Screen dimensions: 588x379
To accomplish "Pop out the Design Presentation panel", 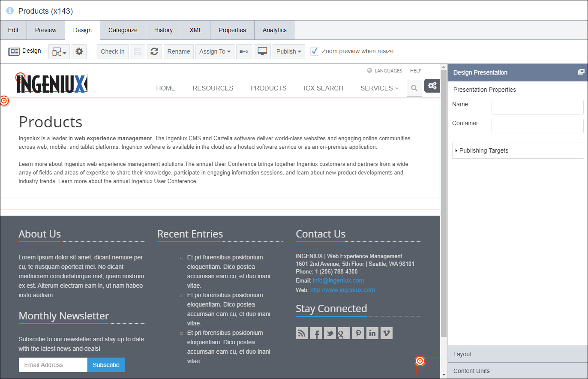I will point(581,72).
